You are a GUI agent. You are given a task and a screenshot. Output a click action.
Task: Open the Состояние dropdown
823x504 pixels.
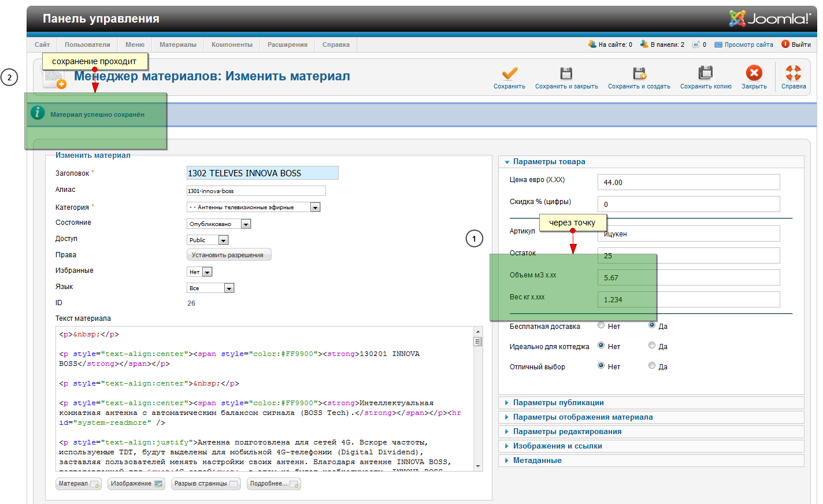point(246,224)
